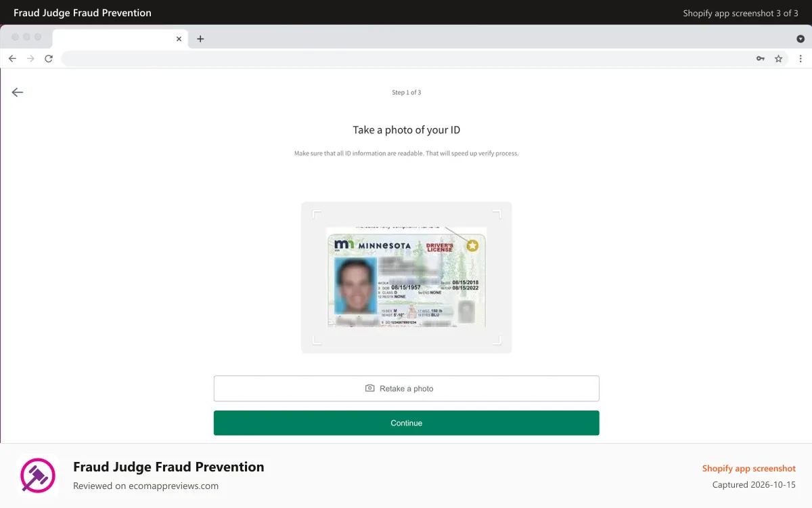This screenshot has height=508, width=812.
Task: Go back with the page's left arrow
Action: [x=18, y=92]
